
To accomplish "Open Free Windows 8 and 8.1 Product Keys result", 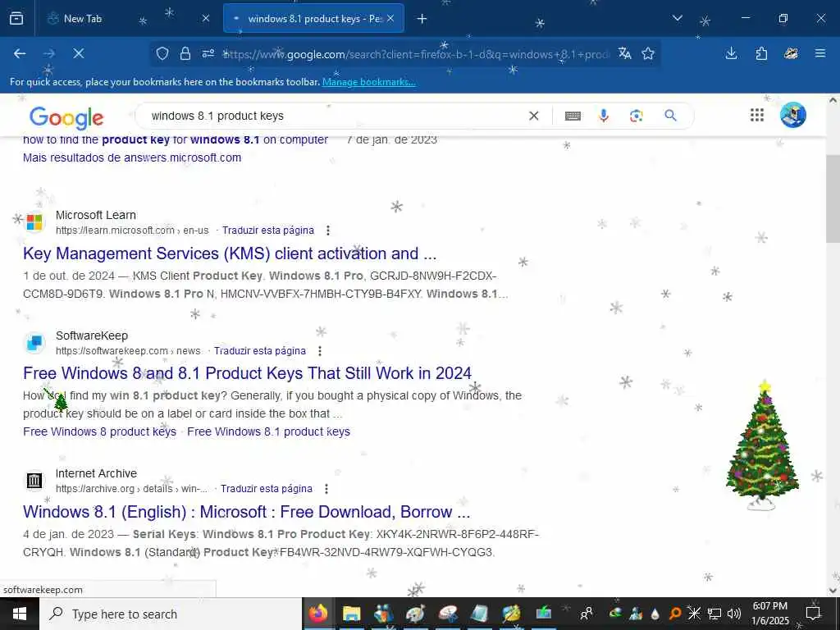I will (x=247, y=373).
